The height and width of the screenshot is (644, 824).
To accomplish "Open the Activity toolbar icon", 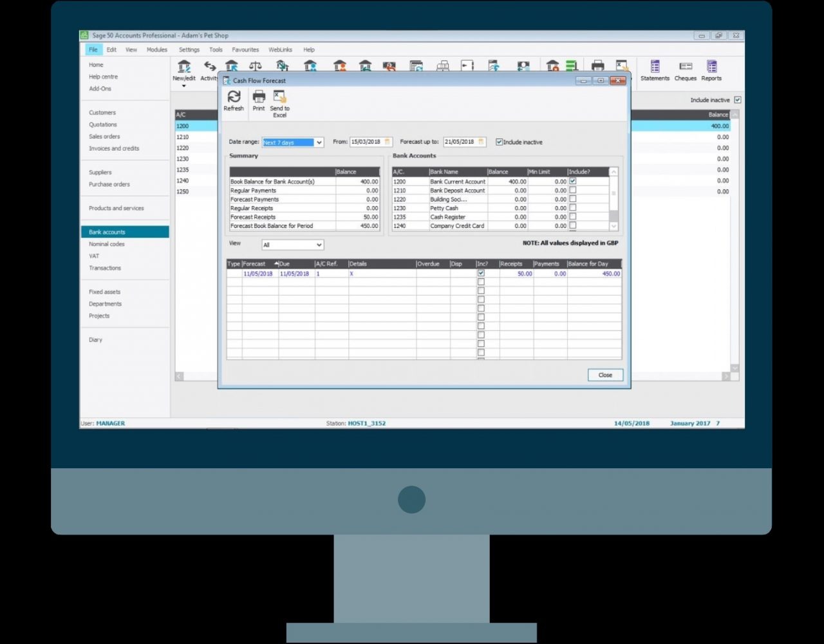I will click(209, 66).
